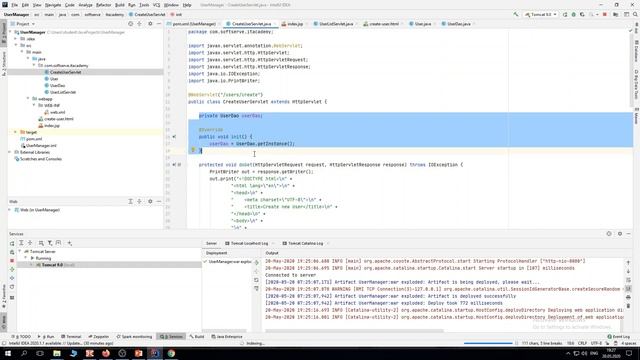Select the User class in the project tree

pos(54,79)
